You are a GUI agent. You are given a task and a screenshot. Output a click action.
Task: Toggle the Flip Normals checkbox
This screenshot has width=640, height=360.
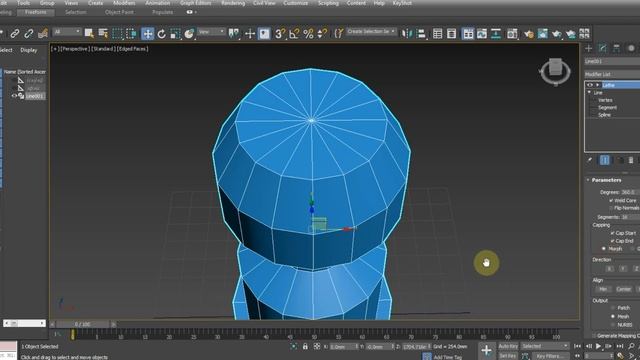pos(611,208)
